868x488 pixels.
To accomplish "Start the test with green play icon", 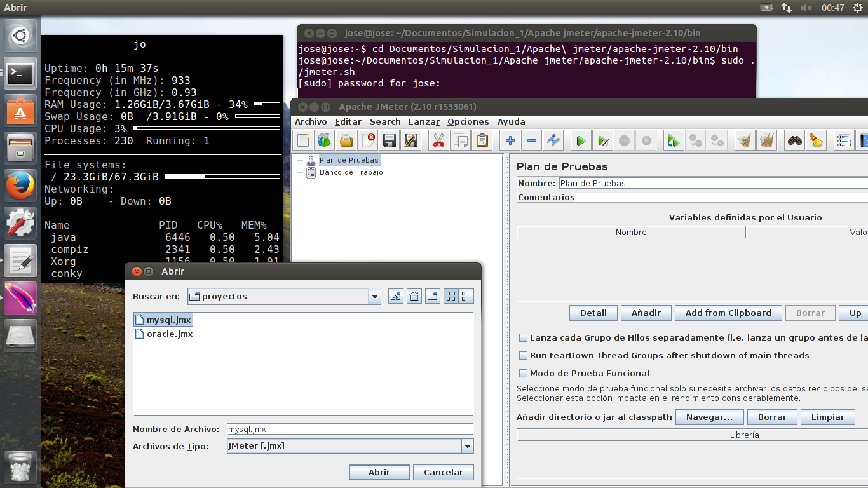I will tap(581, 140).
